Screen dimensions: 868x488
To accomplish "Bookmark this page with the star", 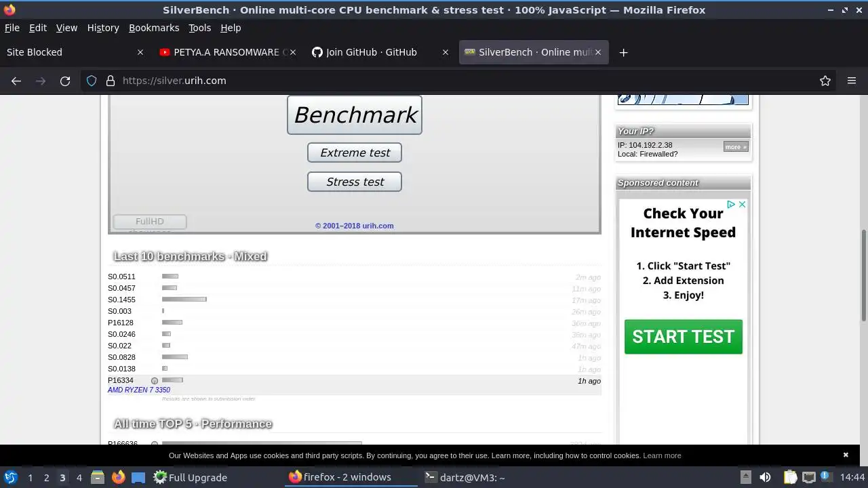I will pos(825,81).
